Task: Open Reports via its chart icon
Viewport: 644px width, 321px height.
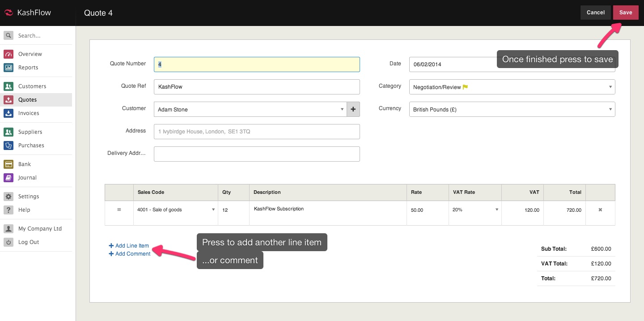Action: pos(8,68)
